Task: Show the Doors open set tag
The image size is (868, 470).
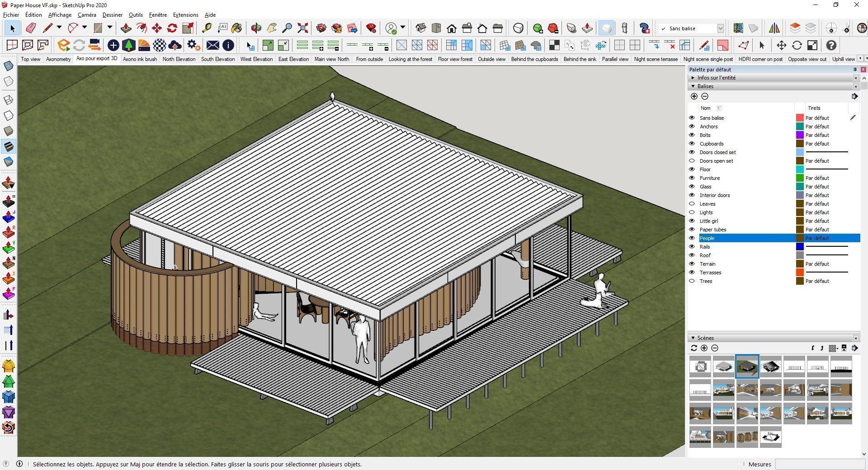Action: 692,161
